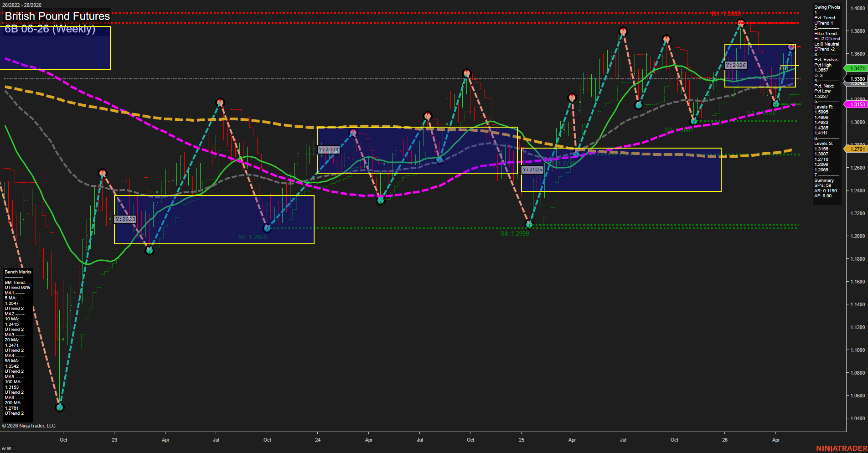The height and width of the screenshot is (453, 868).
Task: Click the 5 MA value 1.3547
Action: [12, 304]
